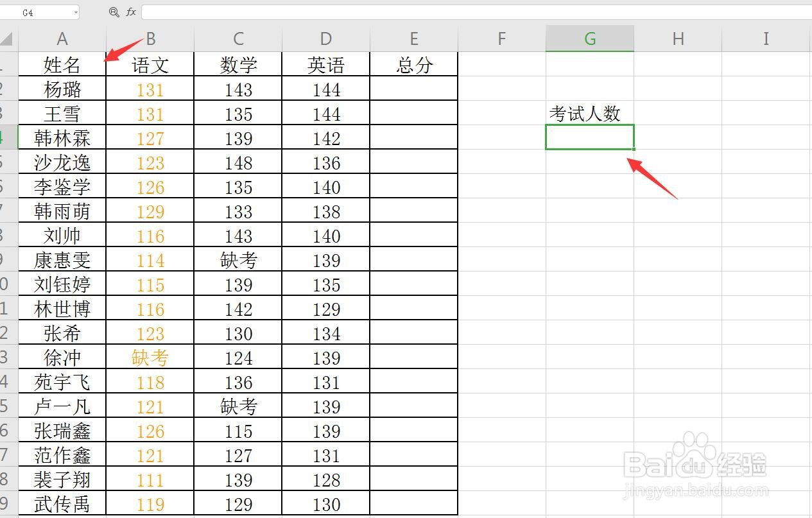
Task: Click the name cell 张希
Action: pyautogui.click(x=62, y=332)
